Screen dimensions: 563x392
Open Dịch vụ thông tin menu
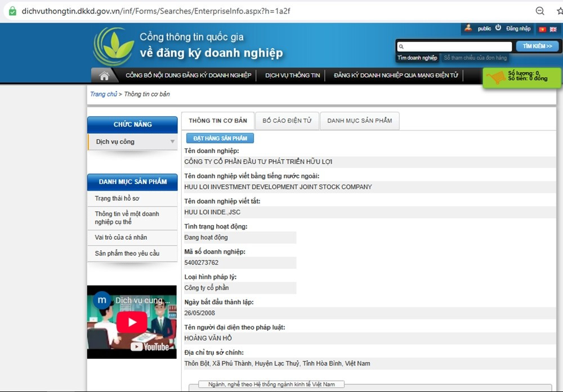[x=292, y=75]
